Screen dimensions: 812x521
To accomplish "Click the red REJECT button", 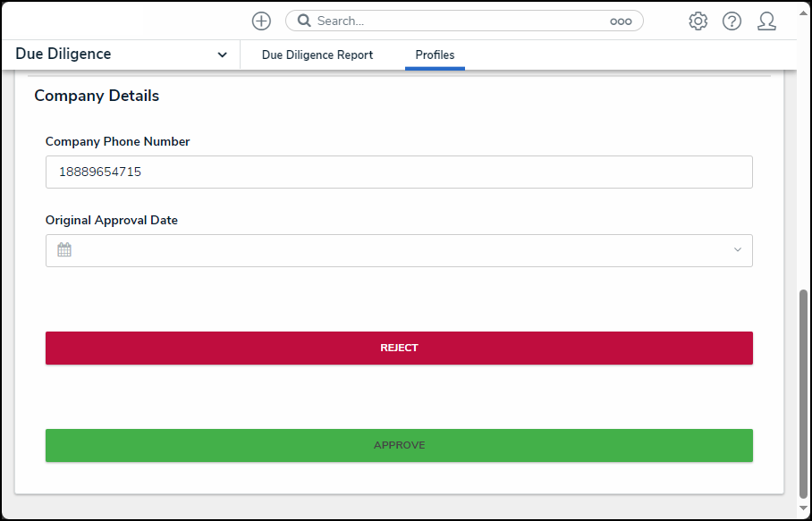I will click(399, 349).
